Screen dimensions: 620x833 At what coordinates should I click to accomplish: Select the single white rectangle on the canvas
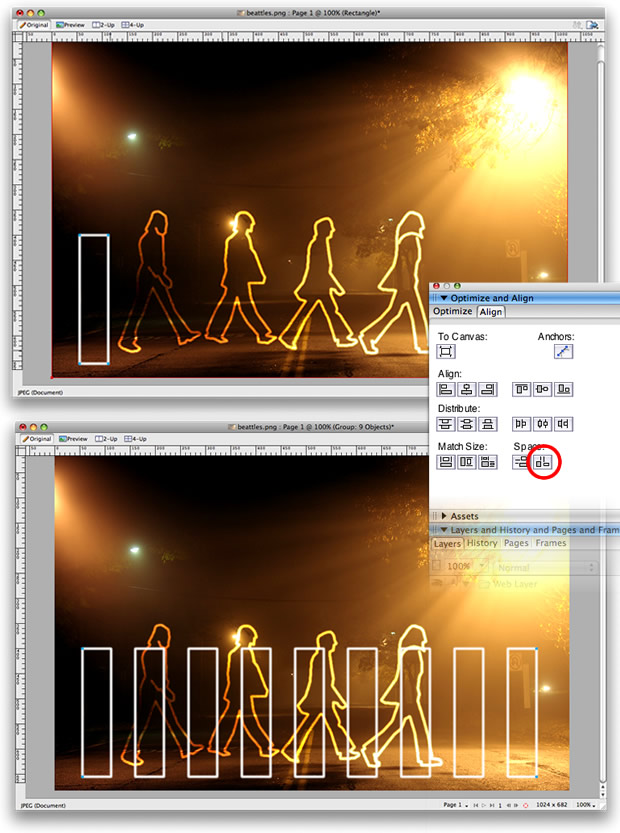point(93,298)
